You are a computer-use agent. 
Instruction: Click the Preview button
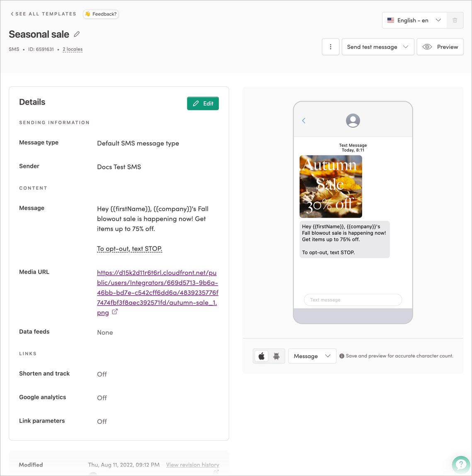tap(440, 47)
